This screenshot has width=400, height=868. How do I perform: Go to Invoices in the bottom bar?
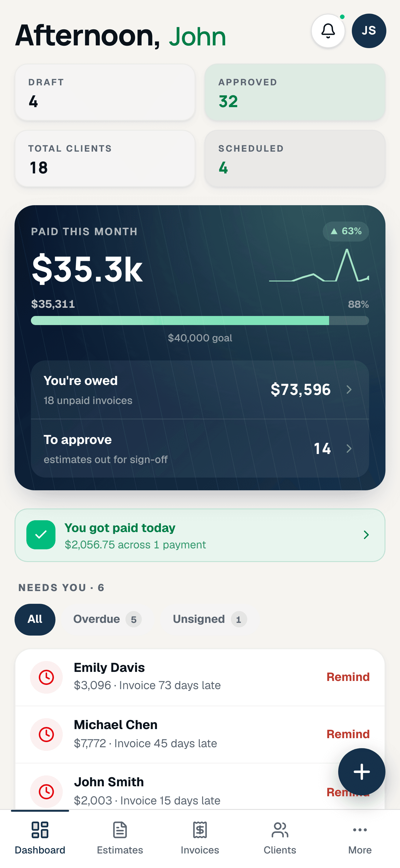coord(200,838)
